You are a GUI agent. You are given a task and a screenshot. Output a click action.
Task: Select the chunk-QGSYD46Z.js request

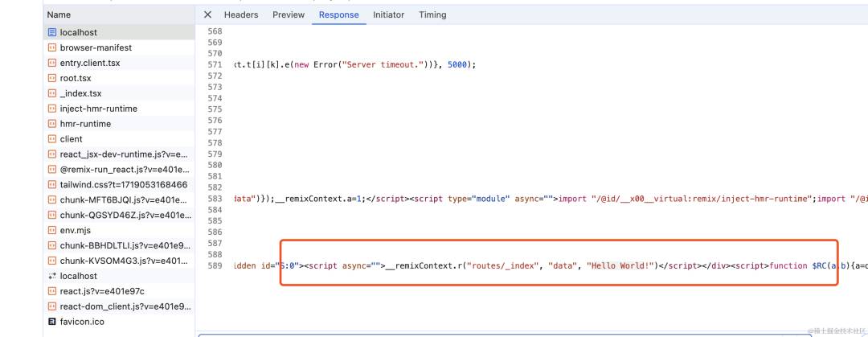pyautogui.click(x=119, y=215)
